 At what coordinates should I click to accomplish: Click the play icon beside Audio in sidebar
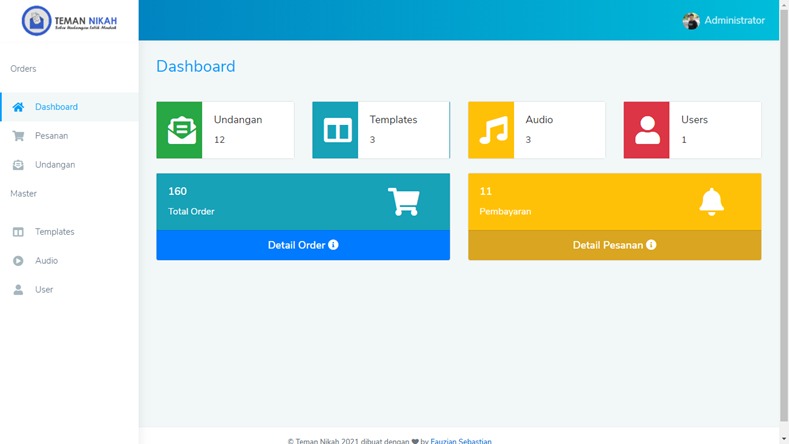point(18,261)
